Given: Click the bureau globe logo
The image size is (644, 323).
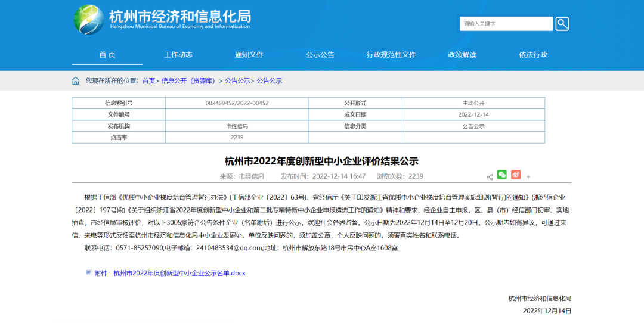Looking at the screenshot, I should tap(89, 20).
